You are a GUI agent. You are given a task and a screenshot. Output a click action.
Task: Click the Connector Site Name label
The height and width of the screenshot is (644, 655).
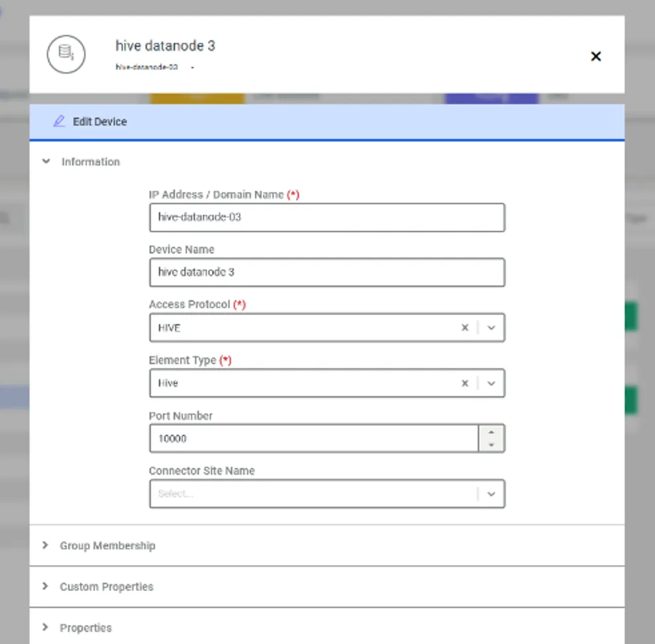point(202,471)
